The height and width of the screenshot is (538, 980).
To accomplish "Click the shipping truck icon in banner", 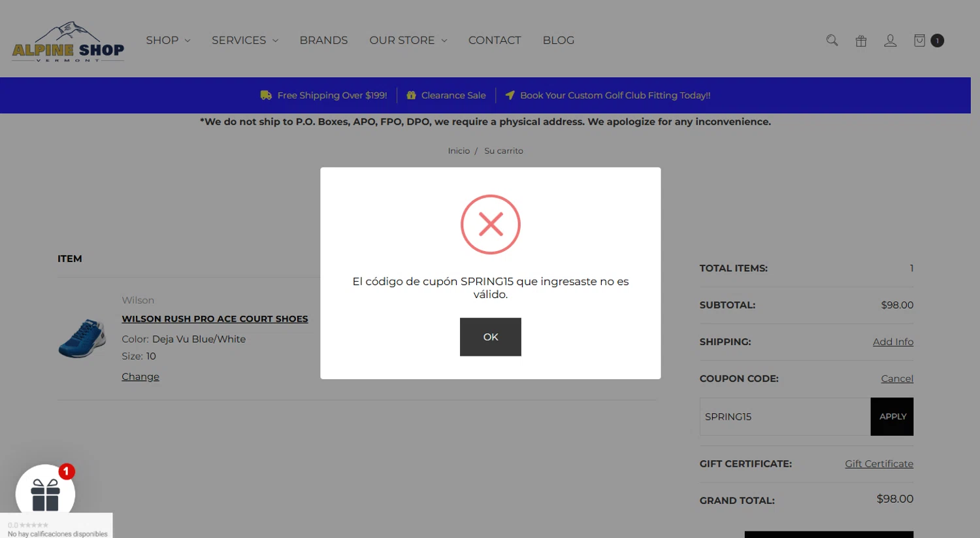I will 266,95.
